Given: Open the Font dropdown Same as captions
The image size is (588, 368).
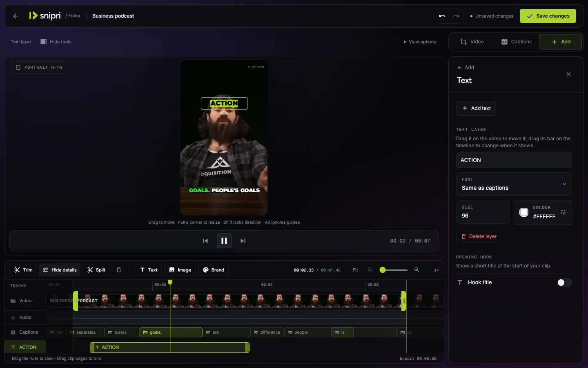Looking at the screenshot, I should pyautogui.click(x=514, y=184).
